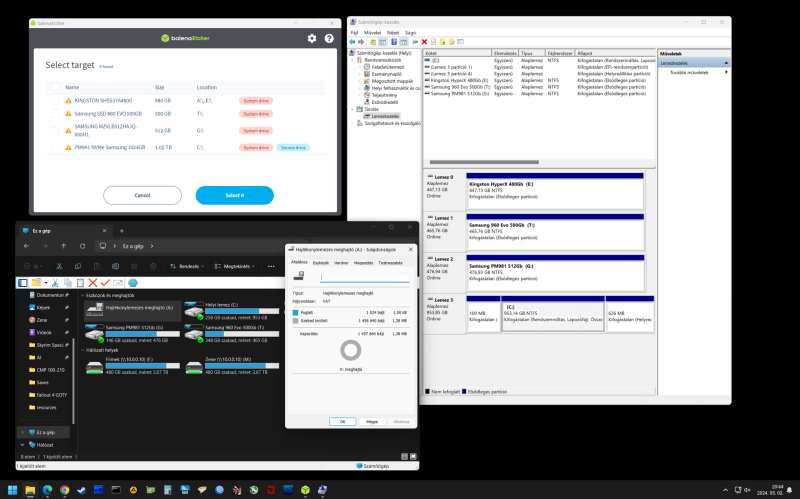Expand the Megosztott mappák tree node
Image resolution: width=800 pixels, height=499 pixels.
[x=360, y=81]
